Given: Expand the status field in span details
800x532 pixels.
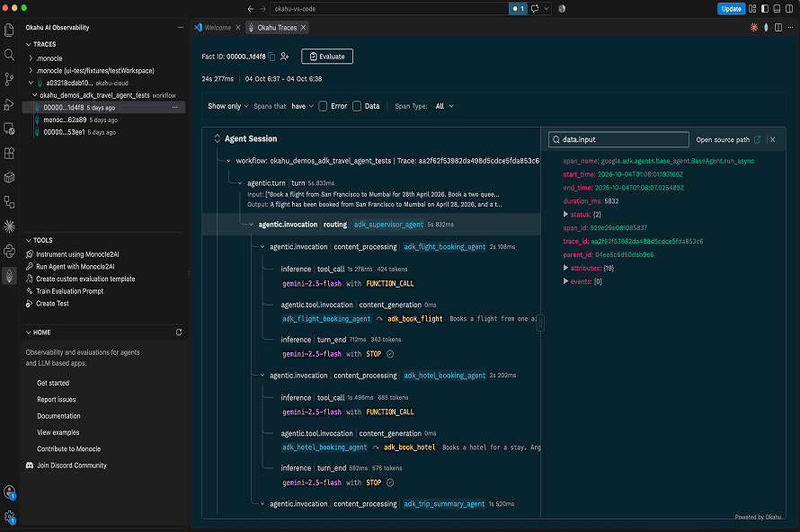Looking at the screenshot, I should click(565, 214).
